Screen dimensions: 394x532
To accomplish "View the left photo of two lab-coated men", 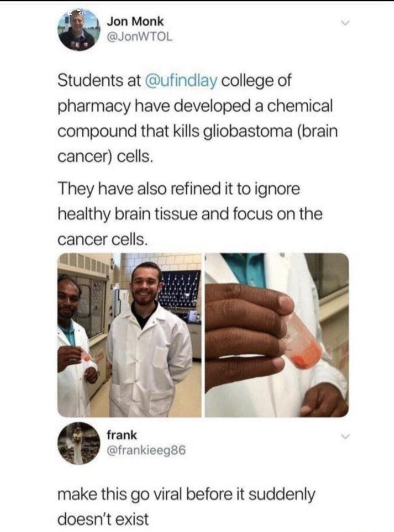I will click(130, 335).
